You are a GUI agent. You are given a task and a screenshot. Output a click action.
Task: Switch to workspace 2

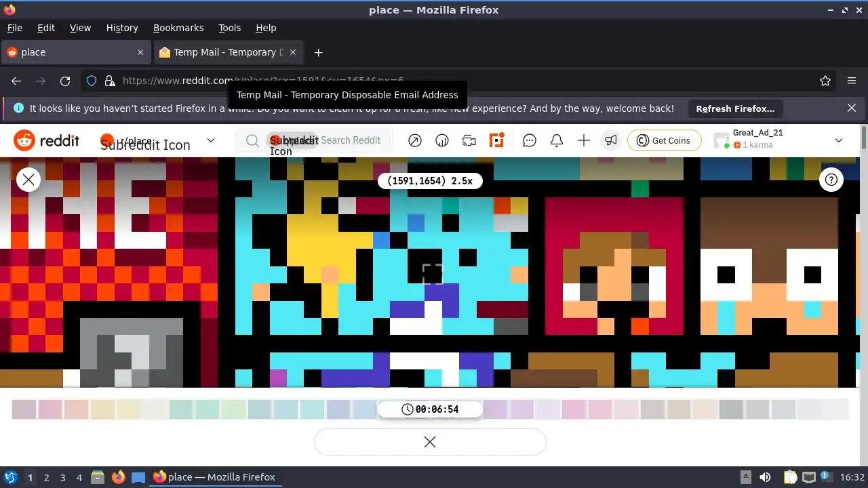tap(46, 477)
